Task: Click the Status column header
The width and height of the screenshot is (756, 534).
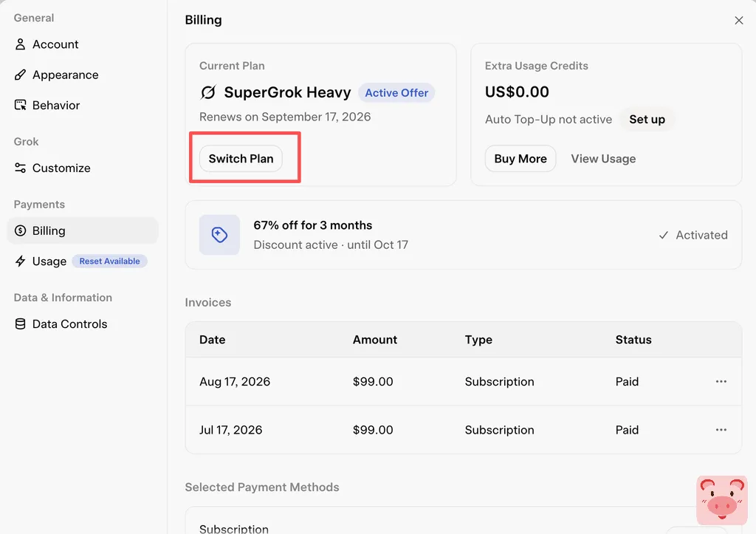Action: point(633,340)
